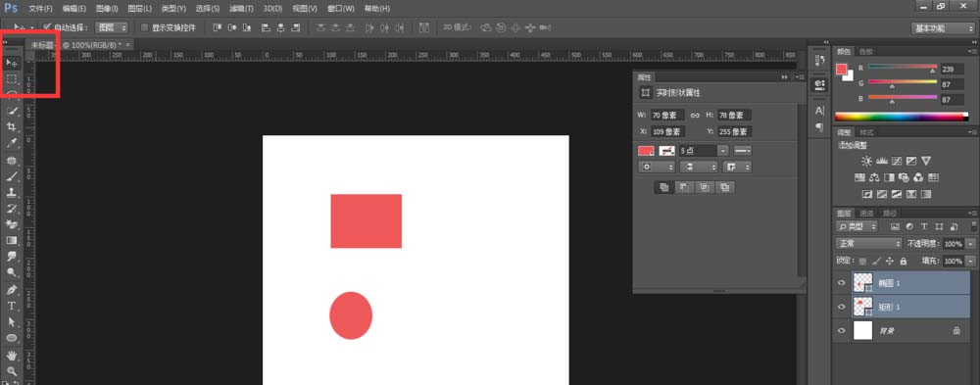Select the Brush tool in toolbox

pyautogui.click(x=11, y=176)
